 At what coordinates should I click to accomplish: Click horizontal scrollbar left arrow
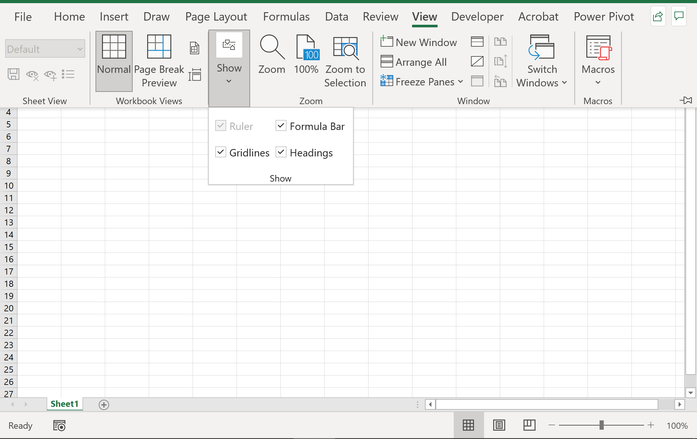tap(430, 404)
